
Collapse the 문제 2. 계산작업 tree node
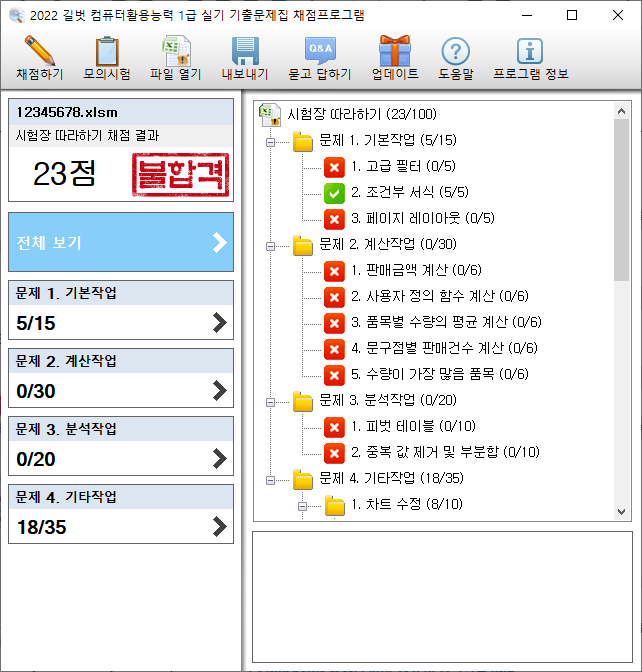point(269,245)
